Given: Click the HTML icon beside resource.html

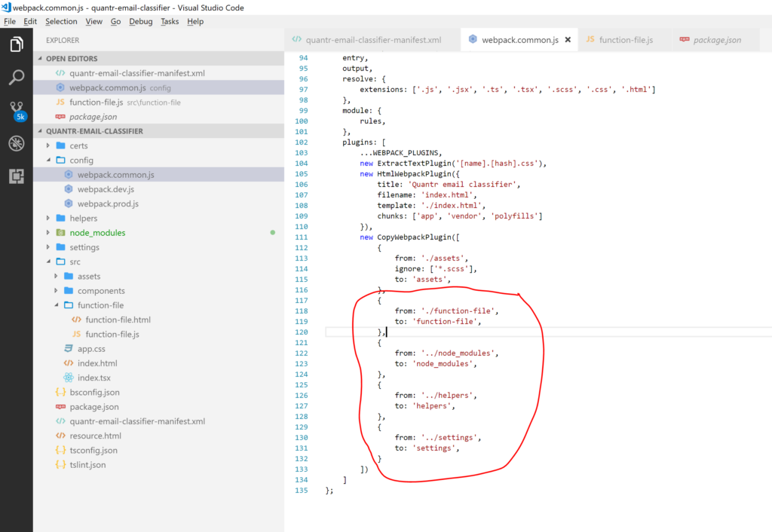Looking at the screenshot, I should [60, 436].
